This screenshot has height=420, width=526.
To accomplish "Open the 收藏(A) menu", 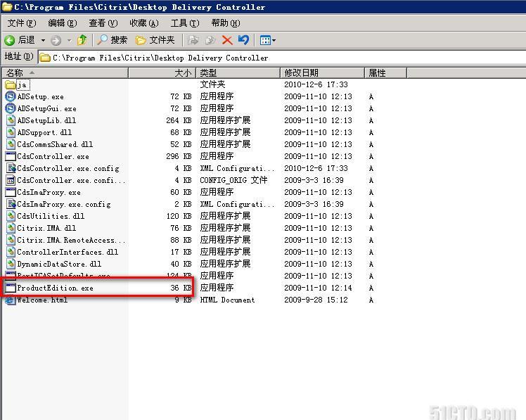I will tap(144, 23).
